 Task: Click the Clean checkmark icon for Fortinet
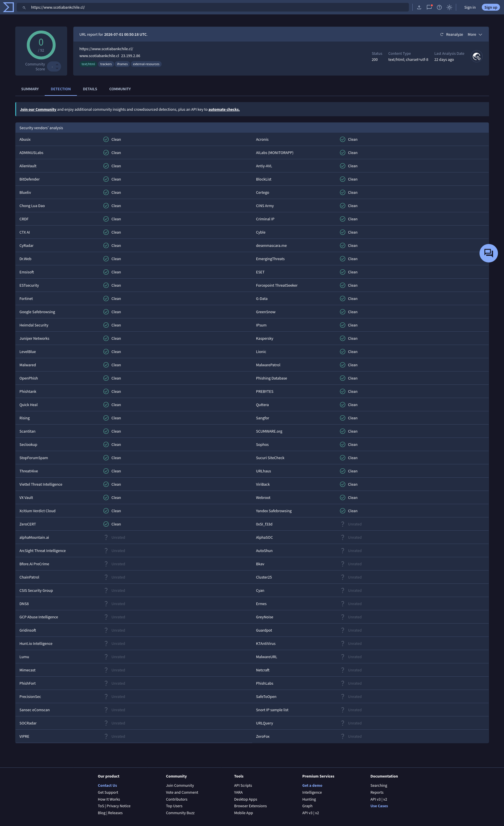(106, 298)
